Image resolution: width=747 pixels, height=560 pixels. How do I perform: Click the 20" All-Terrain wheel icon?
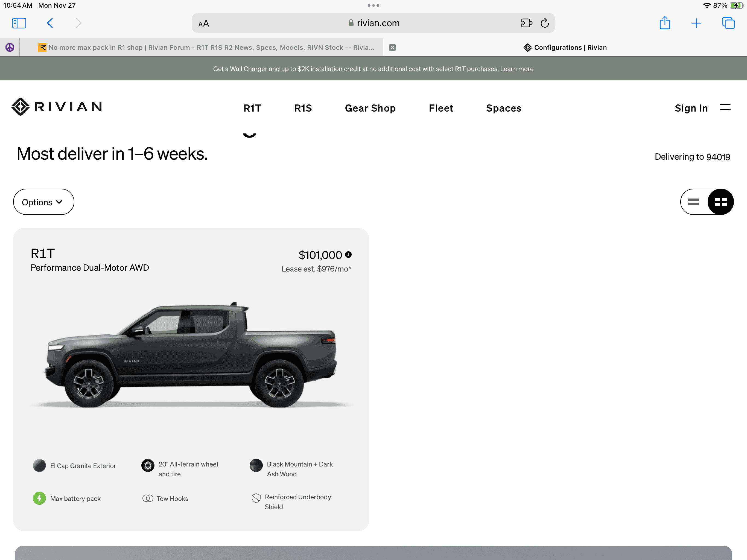coord(148,465)
